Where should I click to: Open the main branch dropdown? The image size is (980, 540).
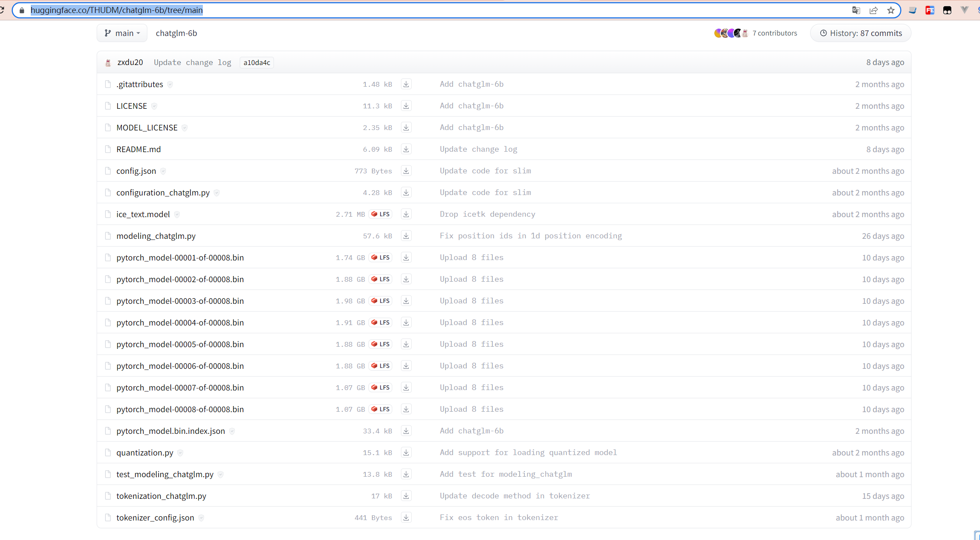click(x=122, y=33)
